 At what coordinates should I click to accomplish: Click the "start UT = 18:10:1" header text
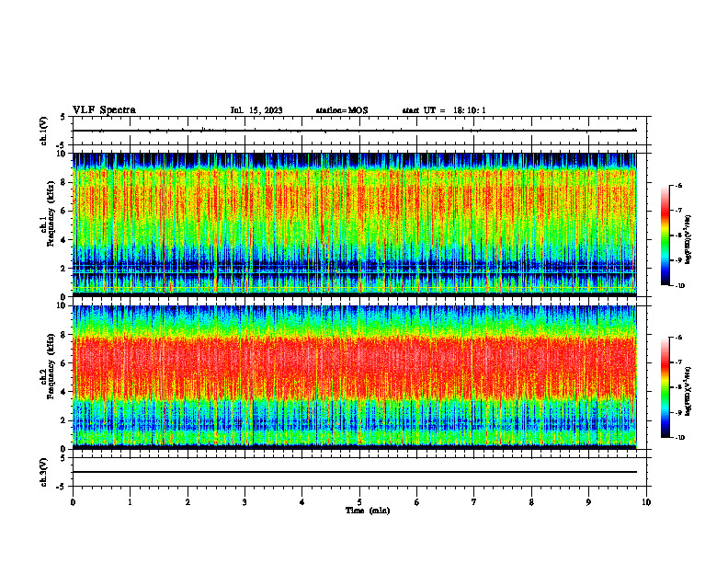444,110
